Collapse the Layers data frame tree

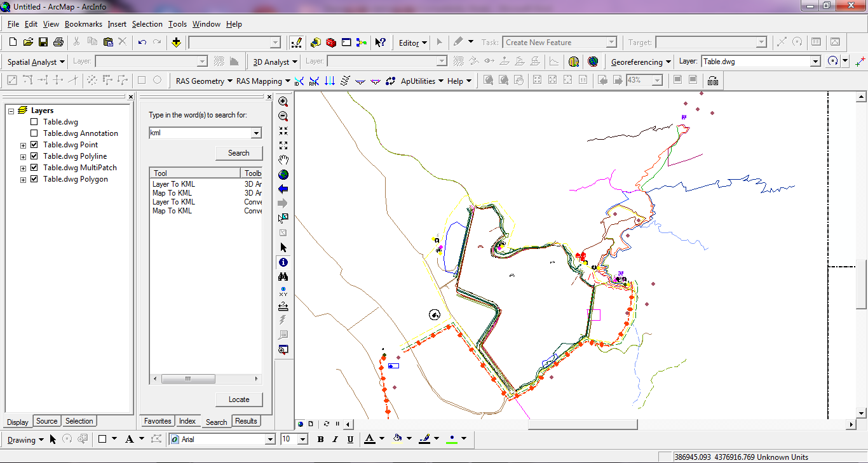[x=11, y=111]
